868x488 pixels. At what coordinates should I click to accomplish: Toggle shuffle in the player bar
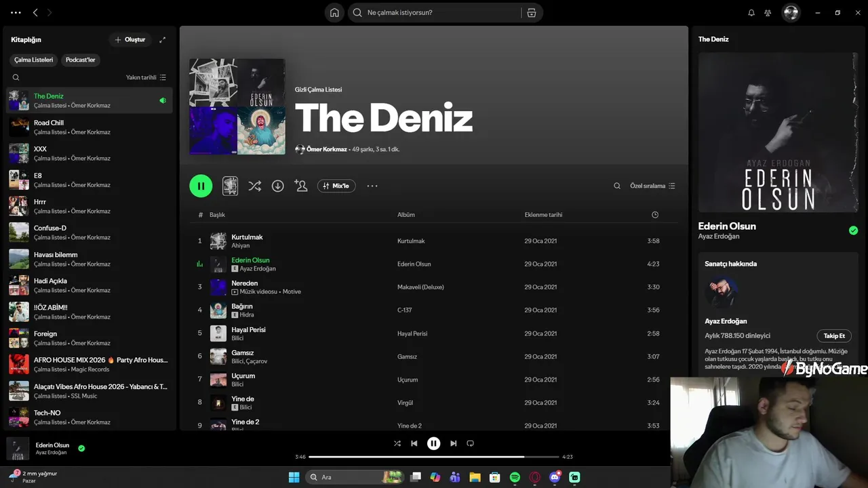397,443
